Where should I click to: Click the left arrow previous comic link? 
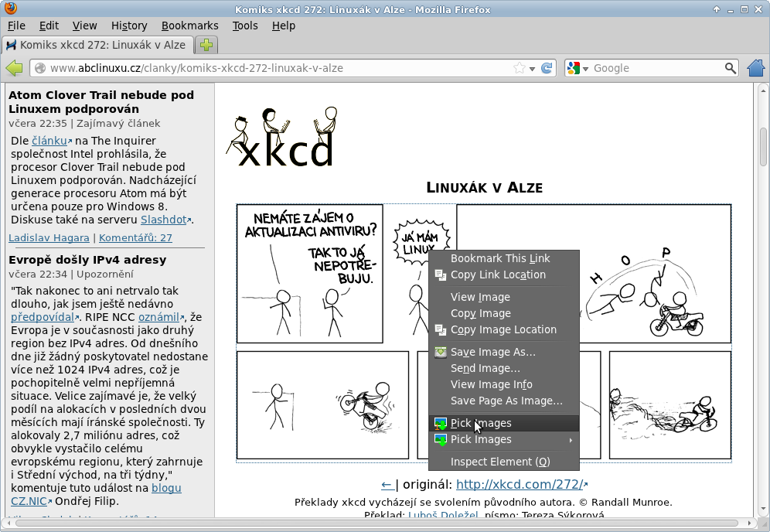387,485
